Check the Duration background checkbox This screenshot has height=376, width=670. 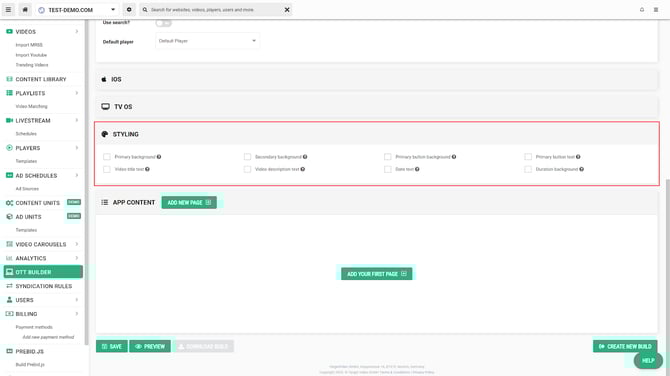528,169
